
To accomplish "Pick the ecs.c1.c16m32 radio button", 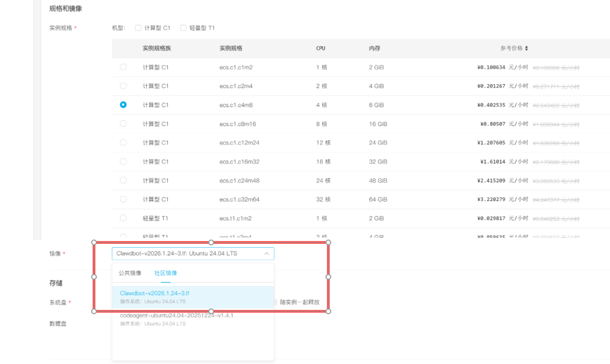I will (x=123, y=161).
